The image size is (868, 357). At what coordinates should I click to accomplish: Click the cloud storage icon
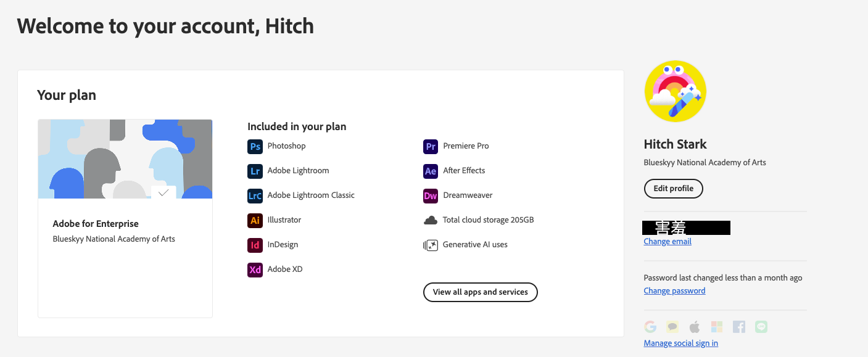pos(431,220)
